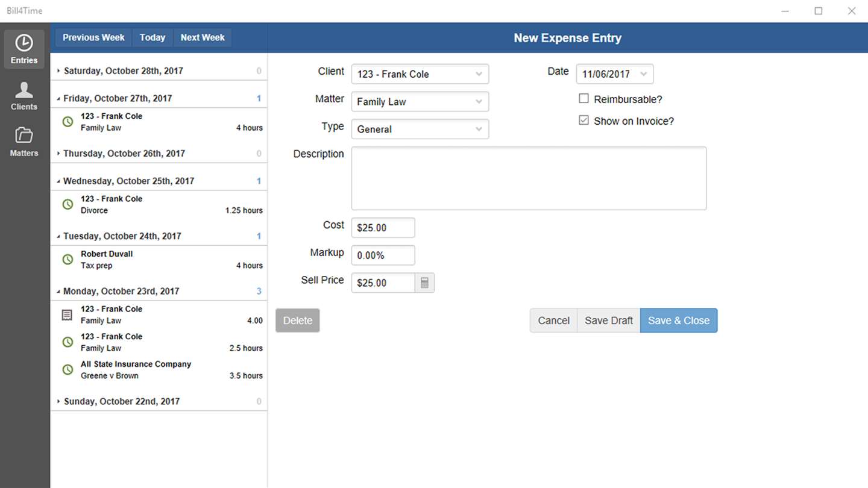Go to Previous Week
The width and height of the screenshot is (868, 488).
pyautogui.click(x=93, y=37)
